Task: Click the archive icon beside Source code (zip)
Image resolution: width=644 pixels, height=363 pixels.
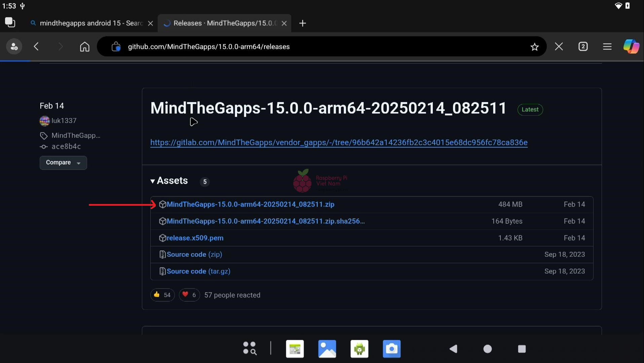Action: coord(162,254)
